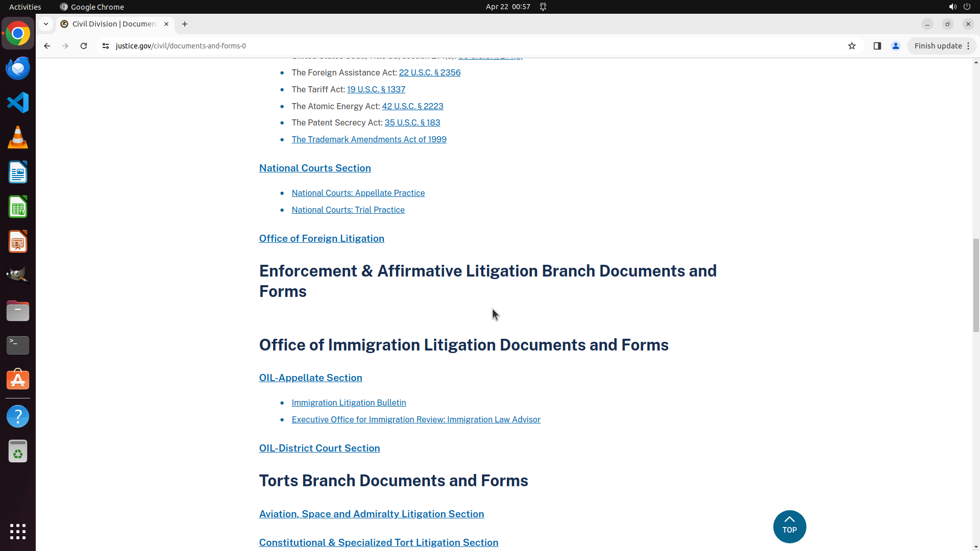This screenshot has height=551, width=980.
Task: Launch Thunderbird from the dock
Action: pos(18,68)
